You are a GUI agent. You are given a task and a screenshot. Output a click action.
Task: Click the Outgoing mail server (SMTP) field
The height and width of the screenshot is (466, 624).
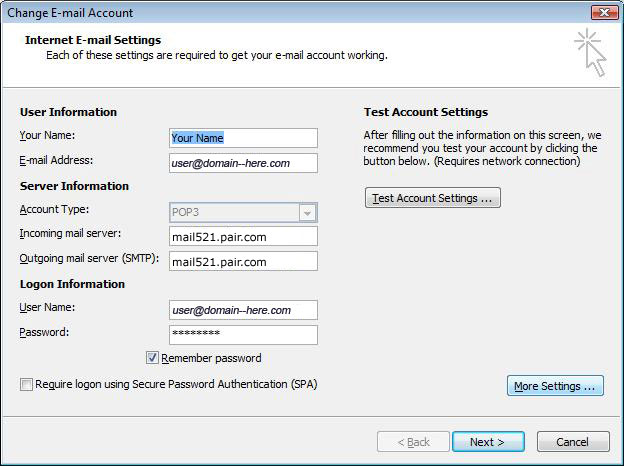click(243, 261)
